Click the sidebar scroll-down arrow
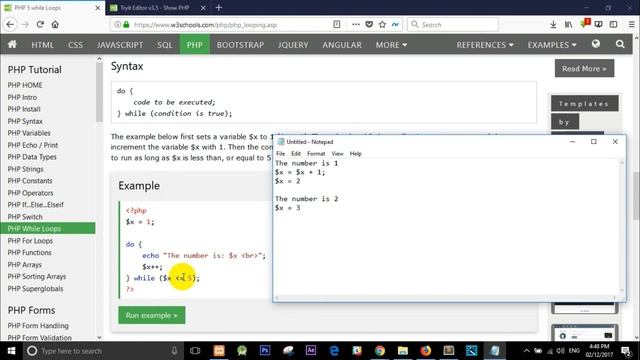This screenshot has width=640, height=360. [x=99, y=337]
